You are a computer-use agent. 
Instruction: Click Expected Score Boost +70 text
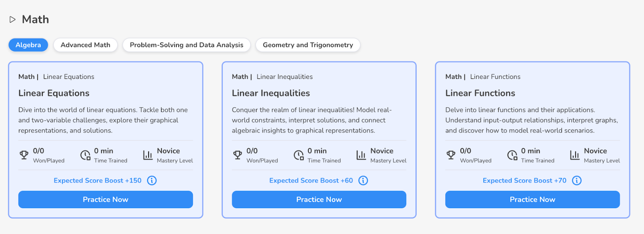coord(524,180)
